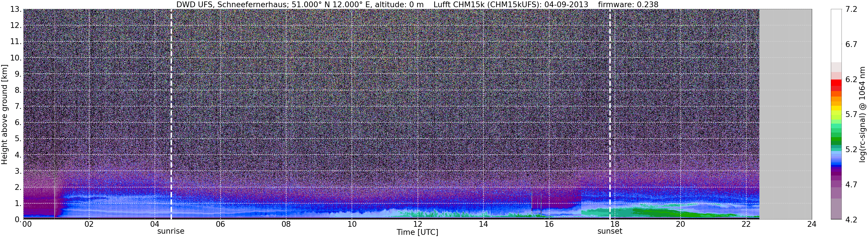
Task: Select the 'sunrise' label below the time axis
Action: pos(171,231)
